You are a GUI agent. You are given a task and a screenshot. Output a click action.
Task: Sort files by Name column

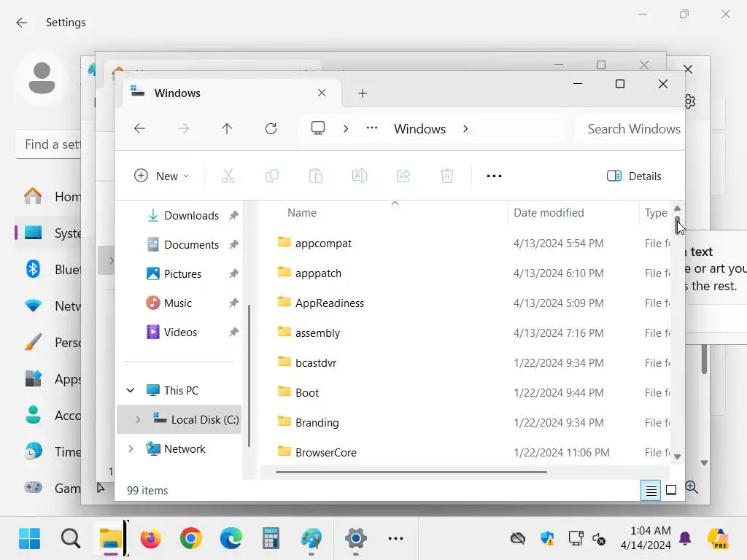(301, 213)
